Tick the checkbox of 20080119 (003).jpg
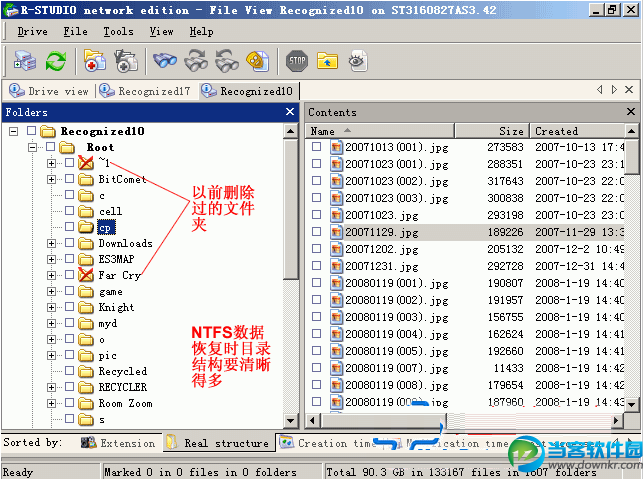The image size is (644, 479). pyautogui.click(x=316, y=317)
